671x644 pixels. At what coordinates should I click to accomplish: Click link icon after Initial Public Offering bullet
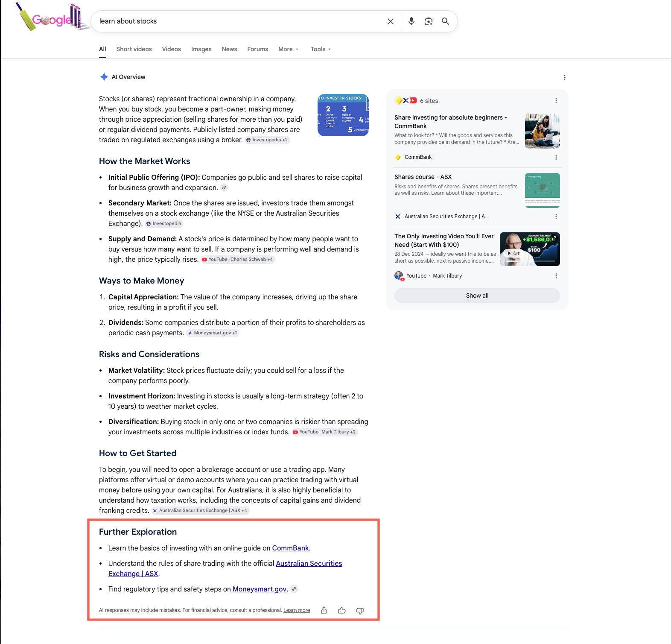click(224, 187)
